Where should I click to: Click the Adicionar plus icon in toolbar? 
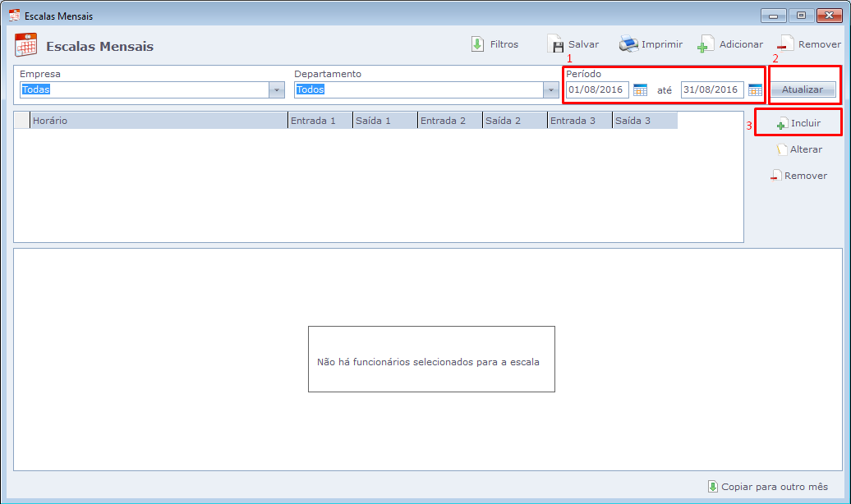[706, 44]
